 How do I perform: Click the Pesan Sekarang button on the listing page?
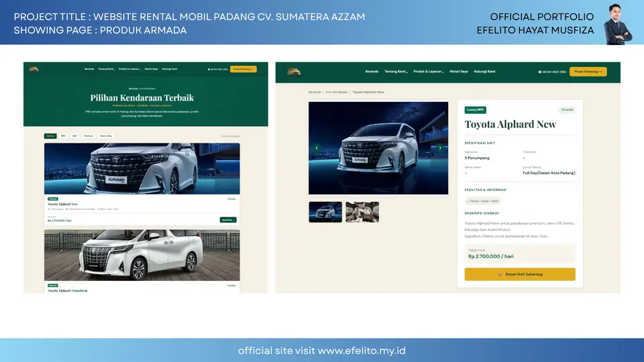[x=243, y=69]
